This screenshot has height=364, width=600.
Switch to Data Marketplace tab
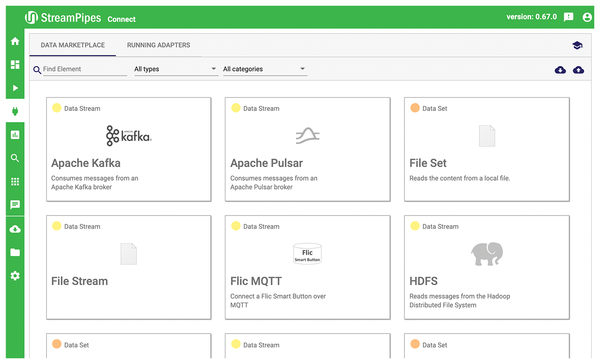[x=73, y=45]
